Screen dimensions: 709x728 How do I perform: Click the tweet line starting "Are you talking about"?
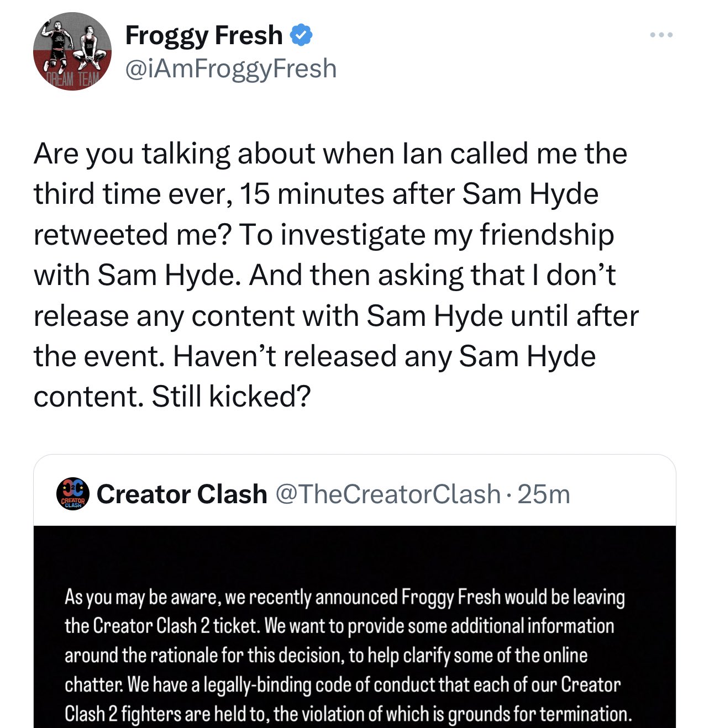[x=330, y=154]
